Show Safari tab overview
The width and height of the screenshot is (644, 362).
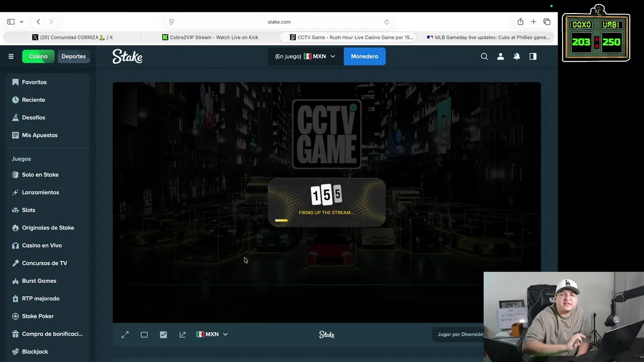tap(547, 22)
